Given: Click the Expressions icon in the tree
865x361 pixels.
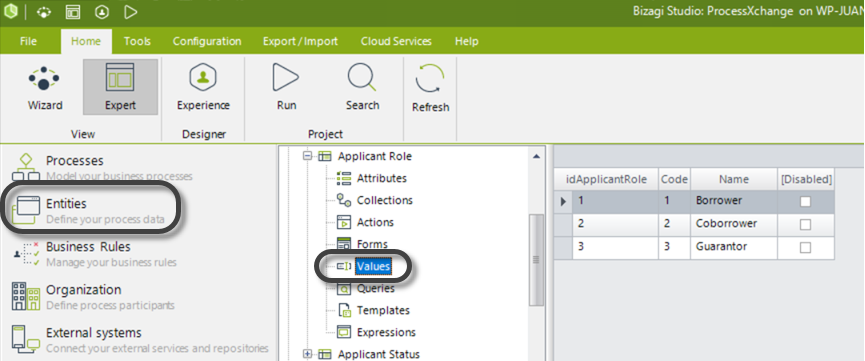Looking at the screenshot, I should pyautogui.click(x=344, y=332).
